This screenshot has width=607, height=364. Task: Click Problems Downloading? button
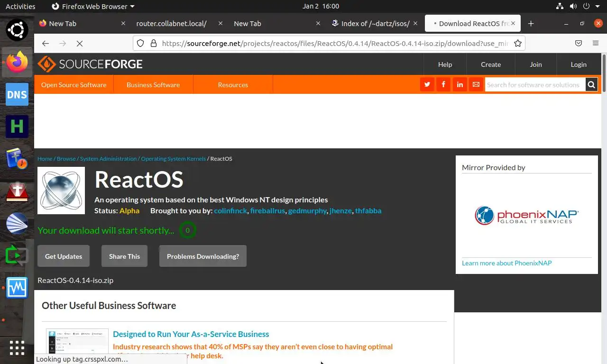[203, 256]
